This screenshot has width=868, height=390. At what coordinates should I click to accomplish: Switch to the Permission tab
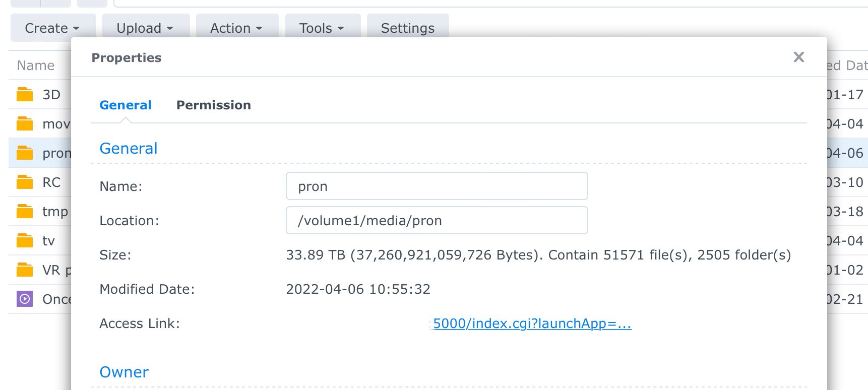(214, 105)
